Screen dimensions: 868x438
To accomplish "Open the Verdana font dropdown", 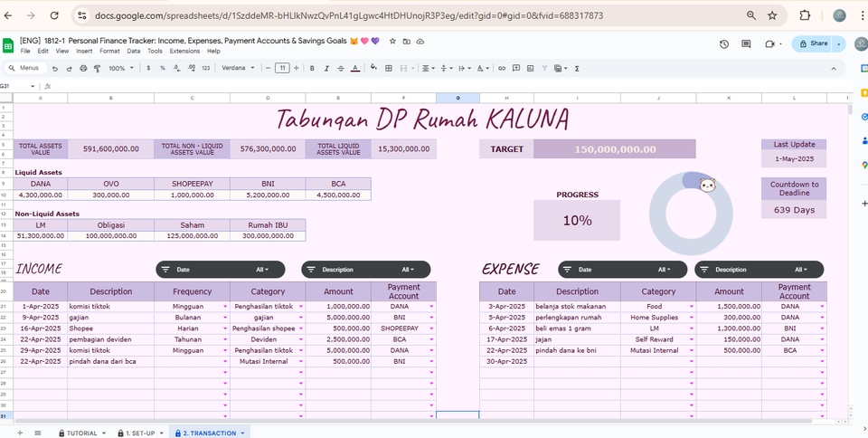I will (x=238, y=68).
